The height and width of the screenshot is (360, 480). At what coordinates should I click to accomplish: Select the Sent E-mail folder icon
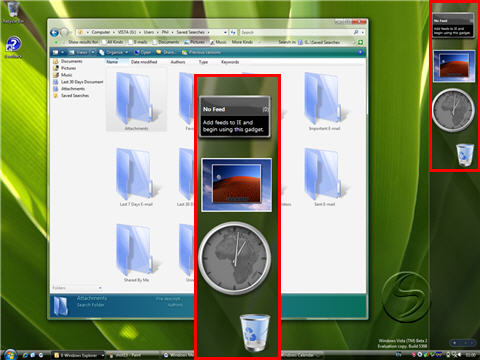(x=324, y=174)
